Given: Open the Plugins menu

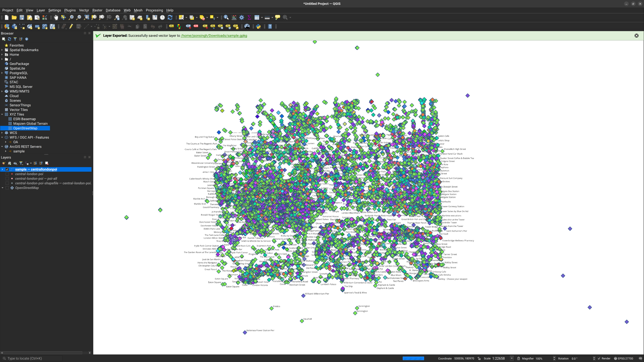Looking at the screenshot, I should [x=70, y=10].
